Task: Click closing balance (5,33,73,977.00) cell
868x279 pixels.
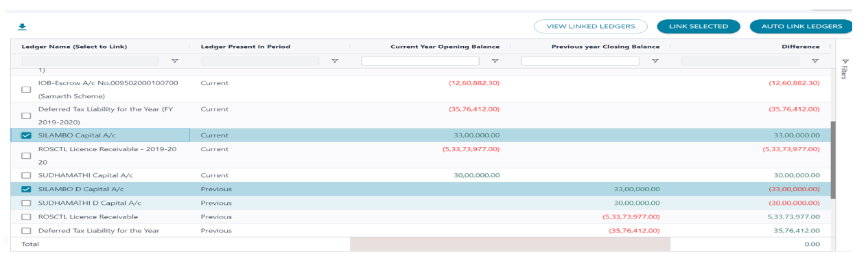Action: pyautogui.click(x=631, y=217)
